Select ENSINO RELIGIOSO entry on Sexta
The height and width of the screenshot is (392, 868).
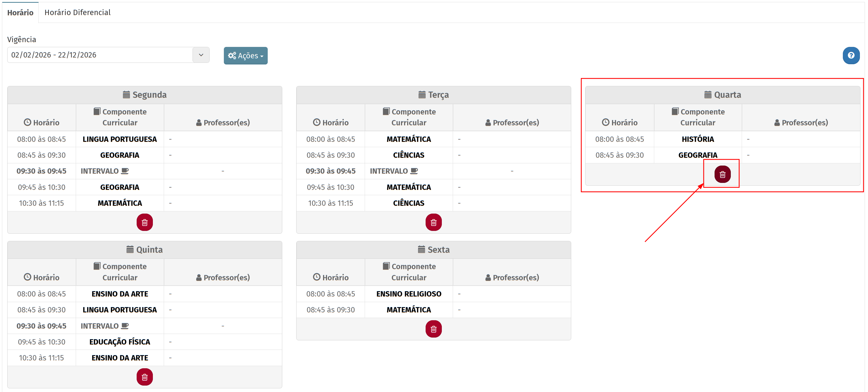click(408, 294)
